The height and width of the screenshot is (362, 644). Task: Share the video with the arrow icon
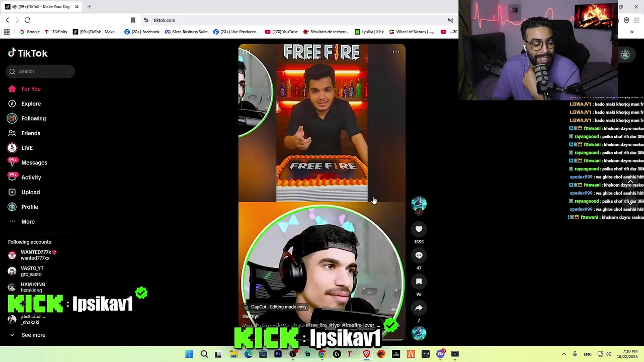[x=419, y=308]
